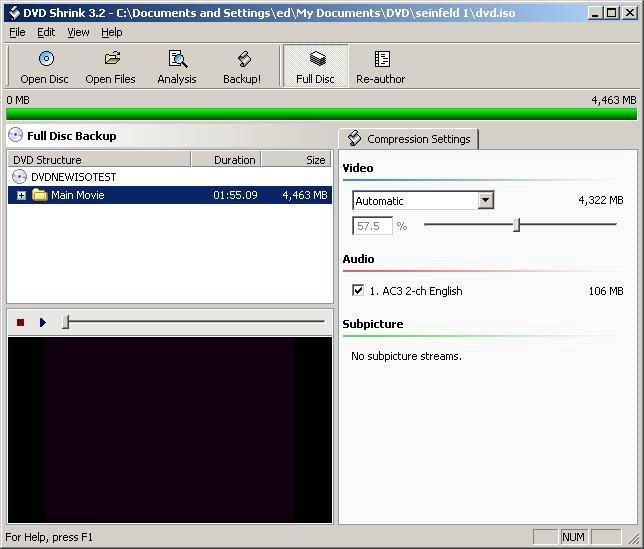Run Analysis from the toolbar
The image size is (644, 549).
pyautogui.click(x=177, y=67)
